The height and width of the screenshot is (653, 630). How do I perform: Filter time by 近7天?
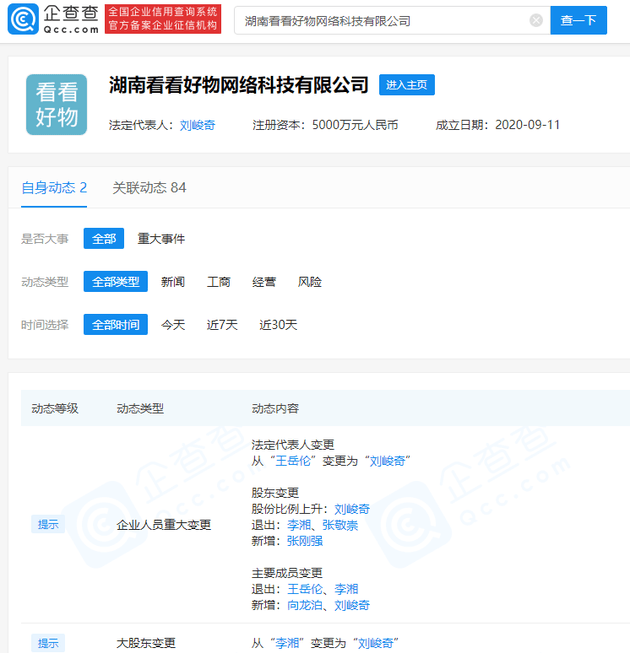tap(222, 325)
